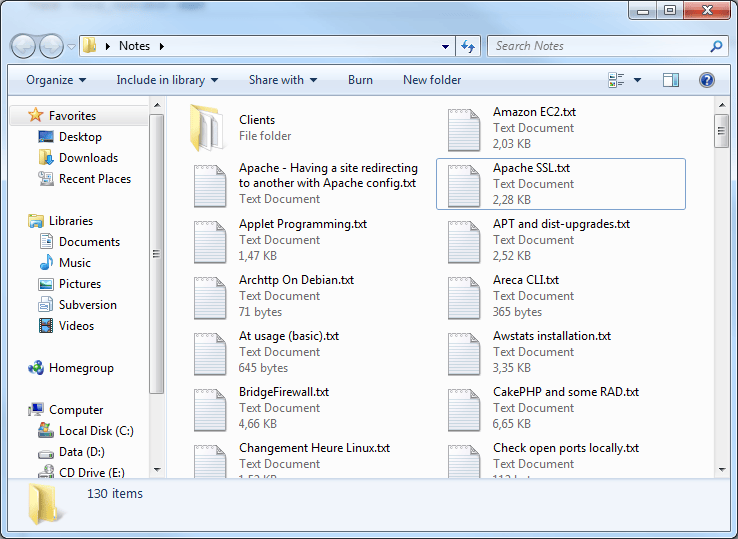The width and height of the screenshot is (738, 539).
Task: Toggle the preview pane icon
Action: click(x=671, y=80)
